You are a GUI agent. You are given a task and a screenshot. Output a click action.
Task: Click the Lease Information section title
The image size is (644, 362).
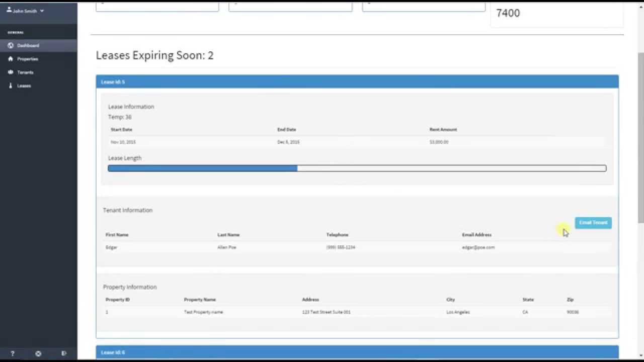point(131,107)
